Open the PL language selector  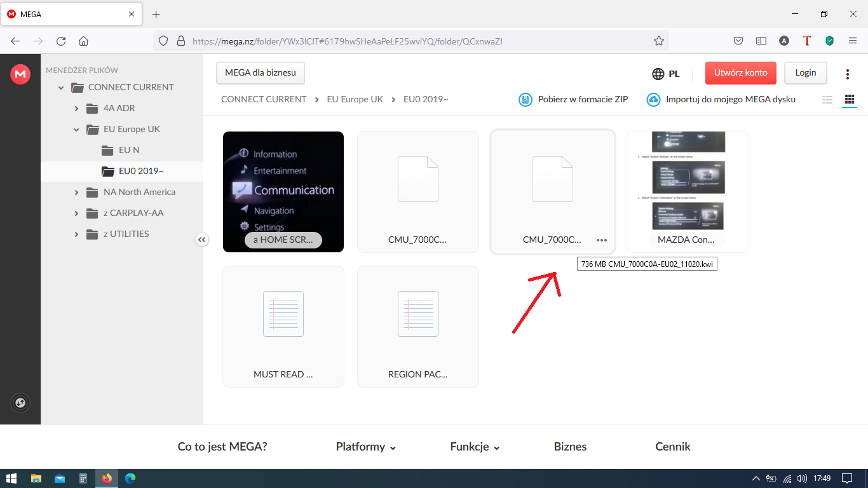(665, 73)
